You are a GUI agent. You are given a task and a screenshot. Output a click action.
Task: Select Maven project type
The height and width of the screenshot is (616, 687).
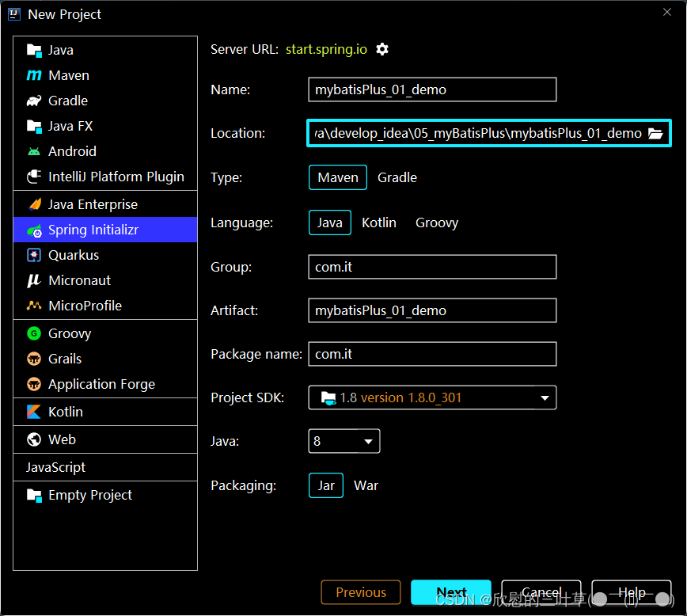pos(338,177)
